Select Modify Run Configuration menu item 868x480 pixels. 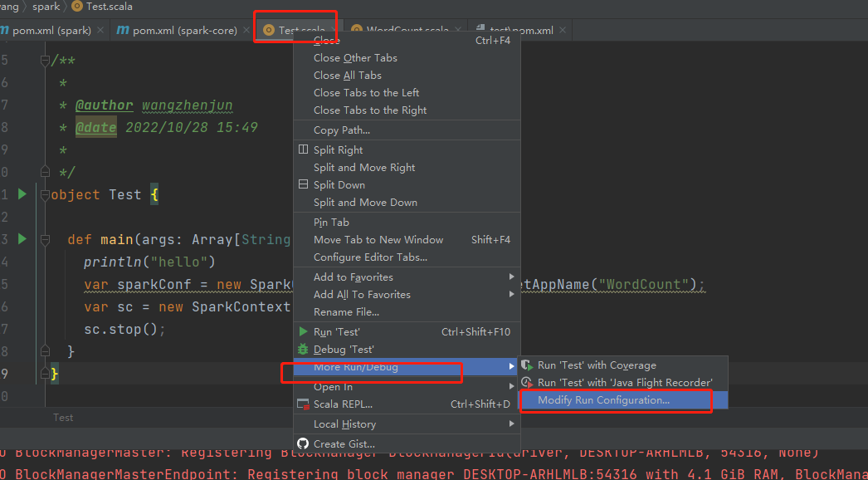(603, 400)
